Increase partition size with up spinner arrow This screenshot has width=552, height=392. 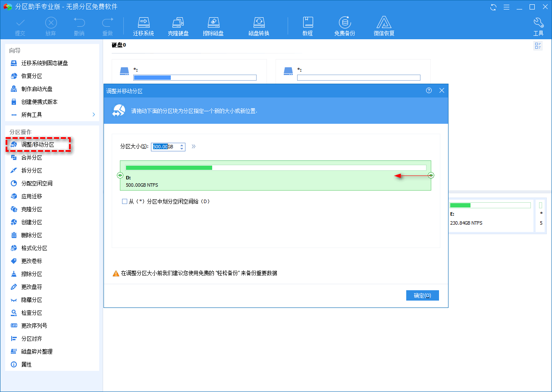tap(182, 145)
